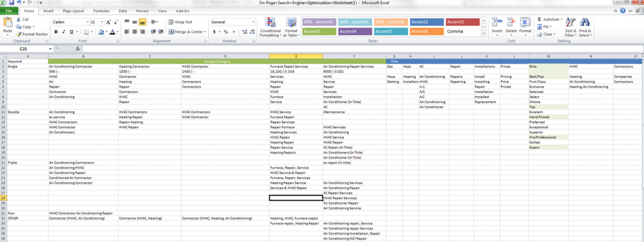Expand the cell styles gallery More arrow

click(484, 35)
